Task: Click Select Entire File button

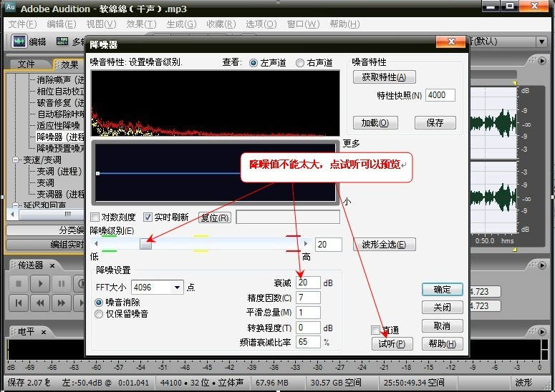Action: 384,244
